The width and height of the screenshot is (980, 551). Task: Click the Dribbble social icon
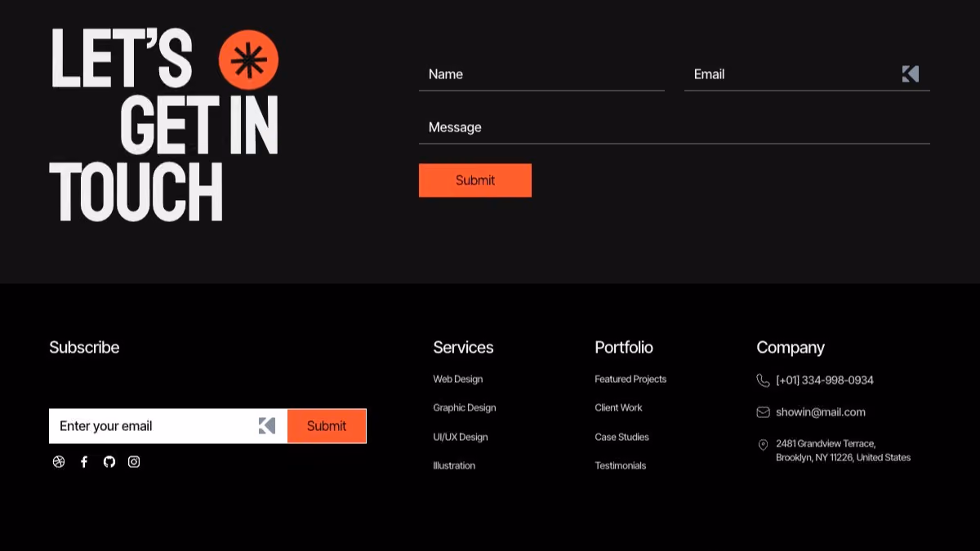pos(59,462)
